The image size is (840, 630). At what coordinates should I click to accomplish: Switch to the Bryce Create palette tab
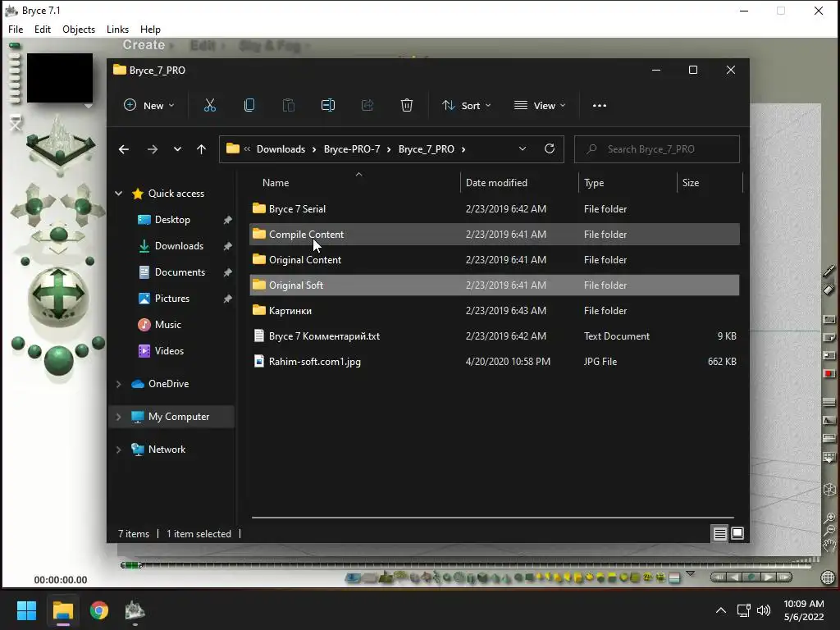pos(144,45)
